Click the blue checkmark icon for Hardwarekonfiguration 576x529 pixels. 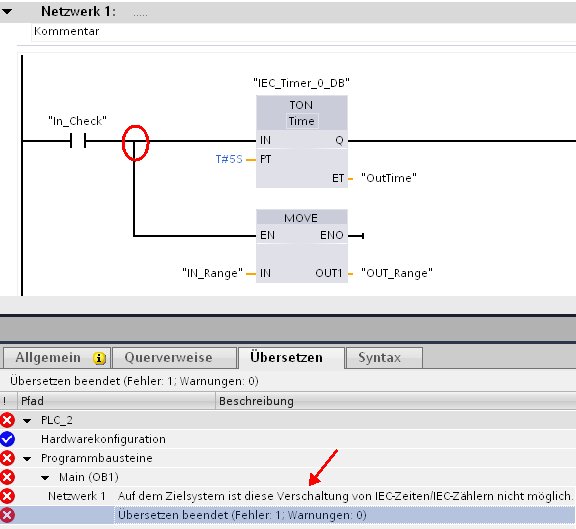tap(7, 439)
